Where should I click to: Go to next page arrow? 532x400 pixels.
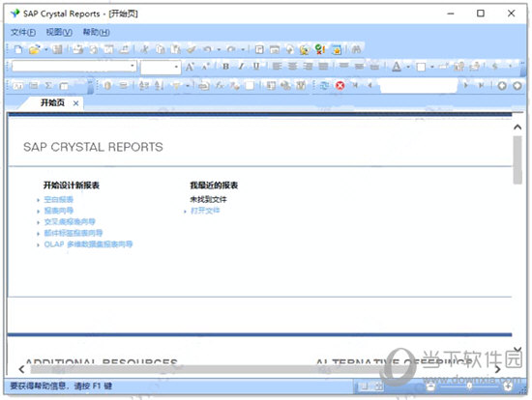point(466,85)
